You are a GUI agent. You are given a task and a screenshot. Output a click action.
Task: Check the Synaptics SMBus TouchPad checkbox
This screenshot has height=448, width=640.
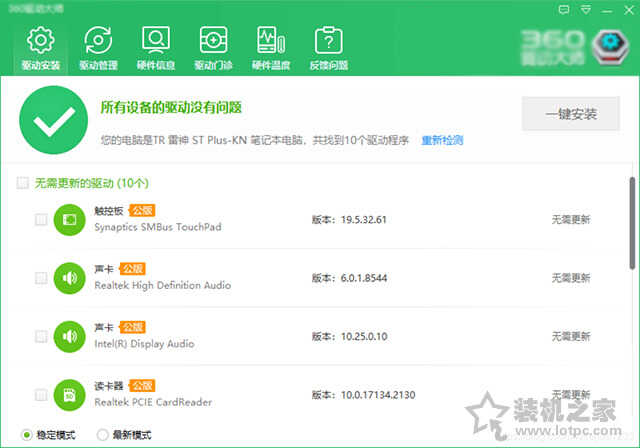(41, 219)
